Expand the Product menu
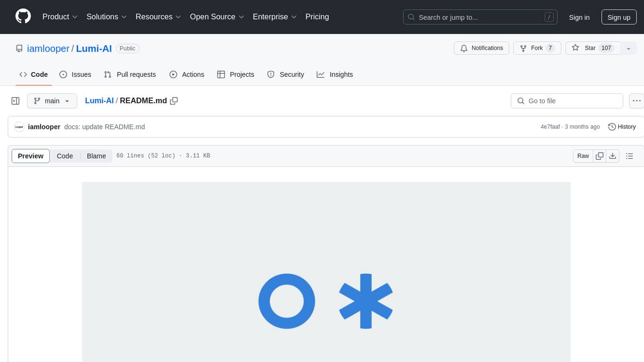644x362 pixels. point(60,17)
